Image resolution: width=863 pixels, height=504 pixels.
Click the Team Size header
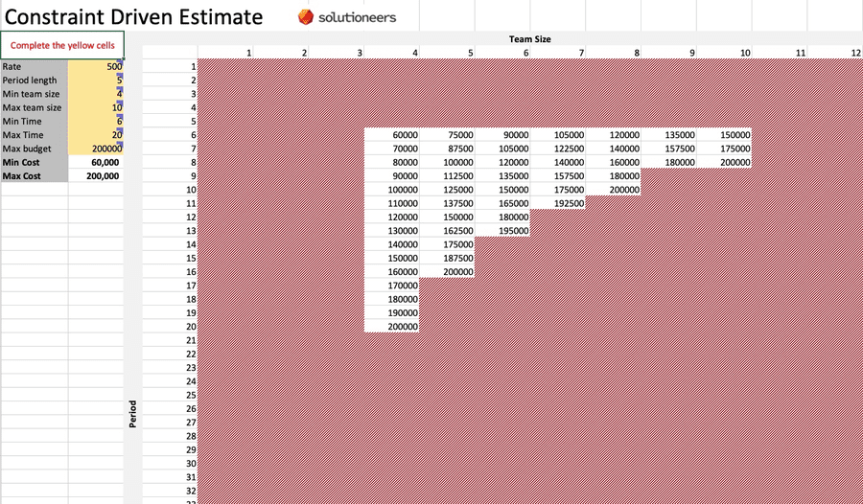pyautogui.click(x=529, y=39)
